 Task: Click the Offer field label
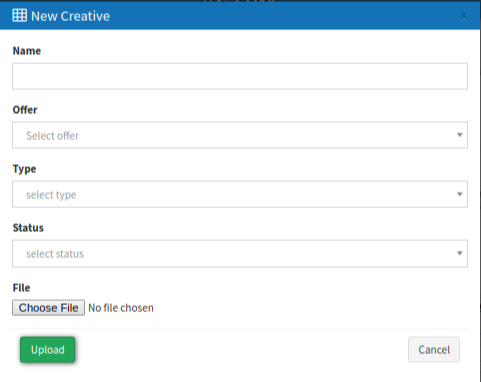(25, 110)
